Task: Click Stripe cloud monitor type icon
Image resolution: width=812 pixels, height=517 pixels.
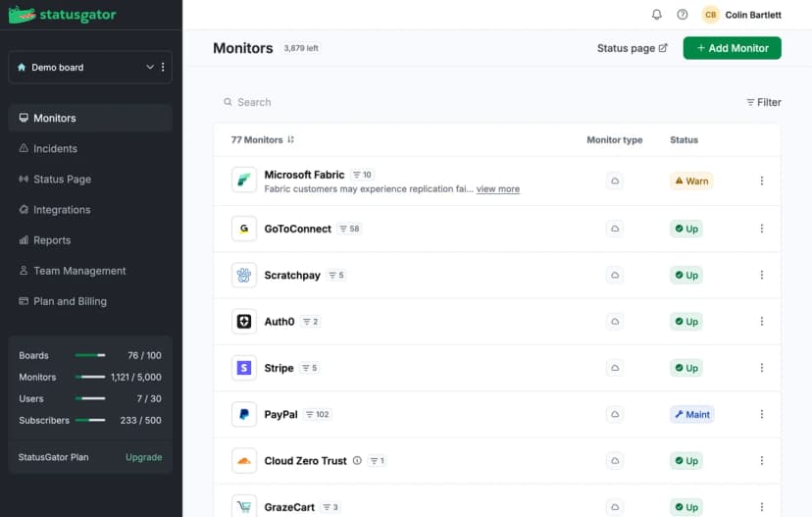Action: tap(615, 368)
